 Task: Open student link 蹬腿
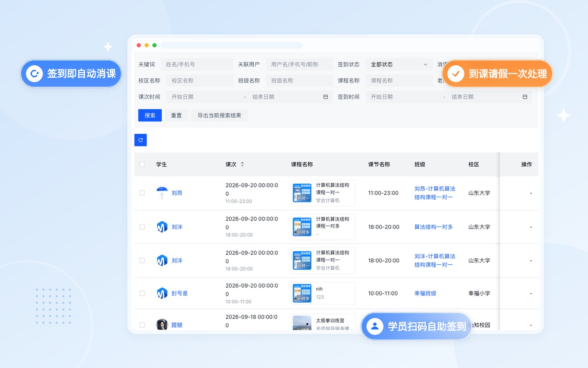[x=177, y=325]
